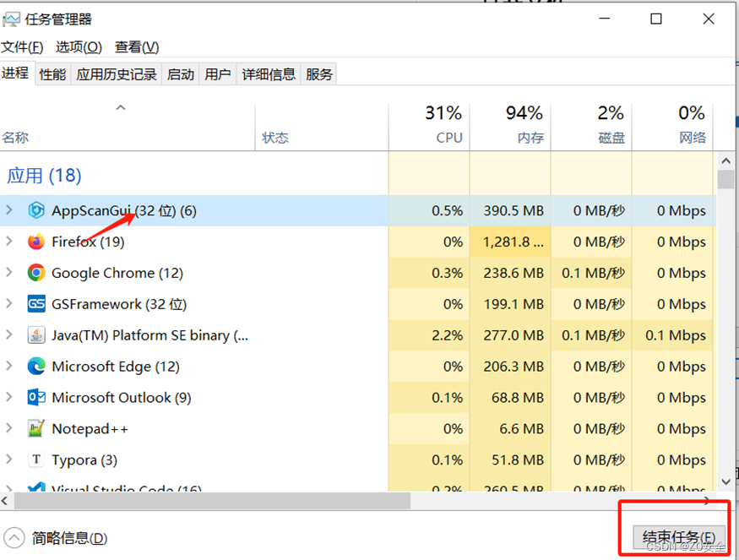Expand the AppScanGui process group
Image resolution: width=739 pixels, height=560 pixels.
(9, 209)
